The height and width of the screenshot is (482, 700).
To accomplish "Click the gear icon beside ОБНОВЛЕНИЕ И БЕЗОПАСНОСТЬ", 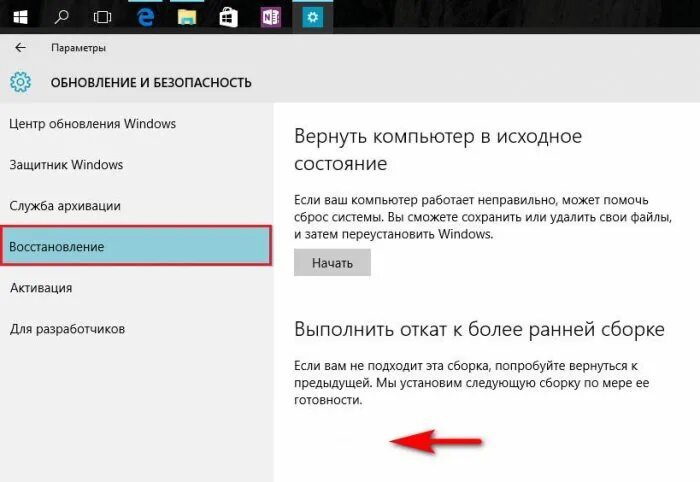I will (x=20, y=82).
